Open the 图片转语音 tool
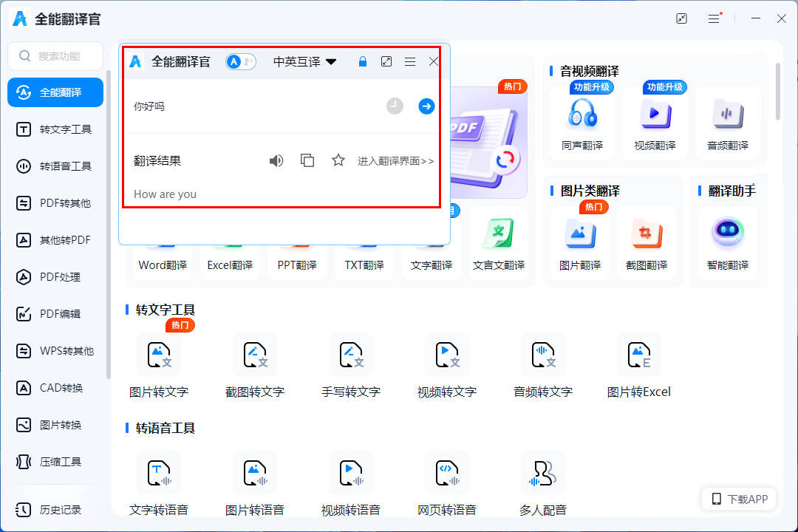The width and height of the screenshot is (798, 532). tap(255, 484)
